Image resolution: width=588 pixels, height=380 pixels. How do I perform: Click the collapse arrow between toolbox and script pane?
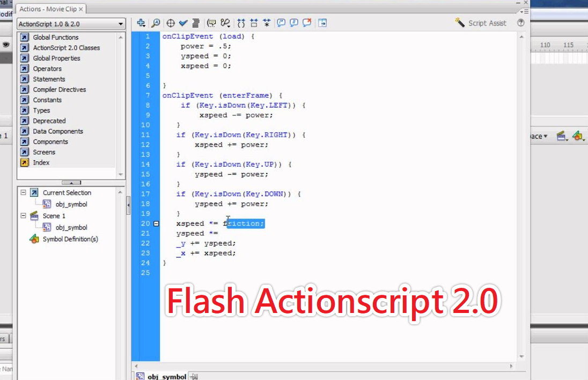point(128,205)
